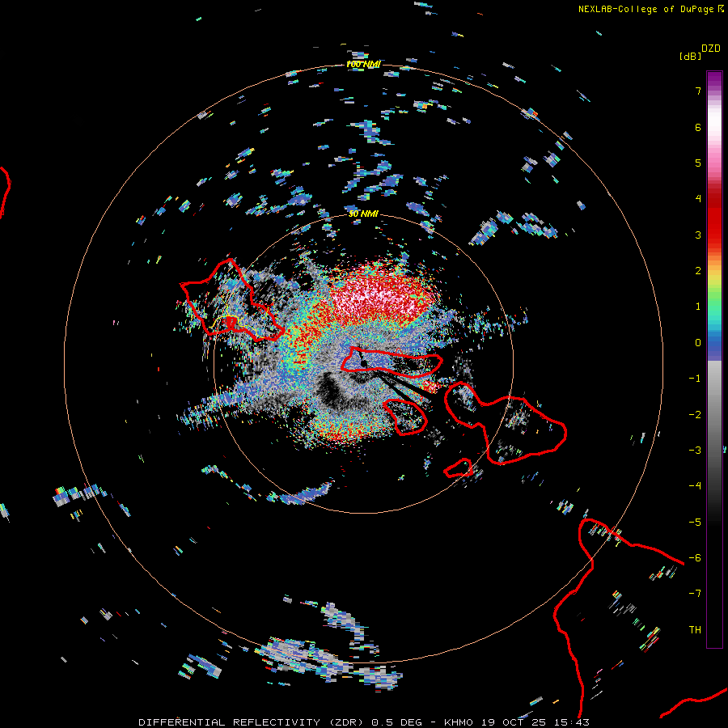Click the -3 value on color scale
This screenshot has height=728, width=728.
click(695, 450)
